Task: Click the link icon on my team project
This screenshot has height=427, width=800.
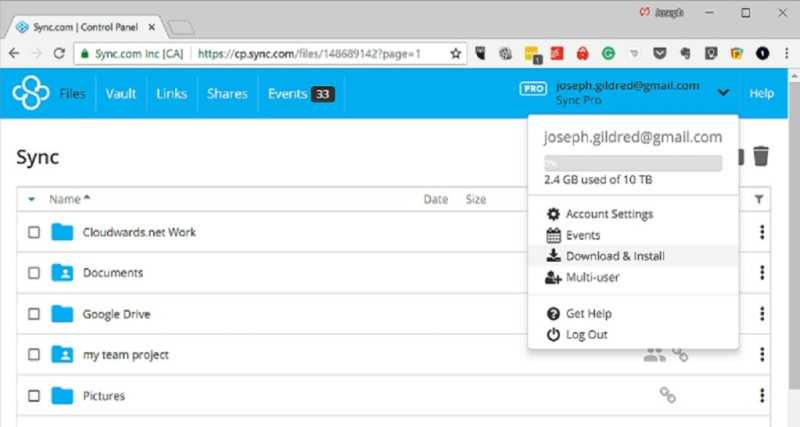Action: click(x=680, y=354)
